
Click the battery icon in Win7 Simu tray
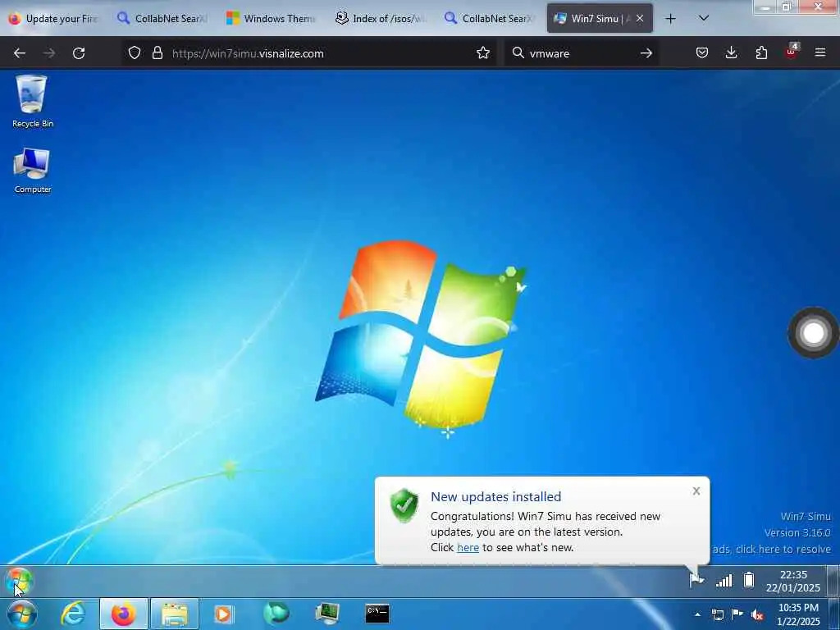pyautogui.click(x=749, y=580)
